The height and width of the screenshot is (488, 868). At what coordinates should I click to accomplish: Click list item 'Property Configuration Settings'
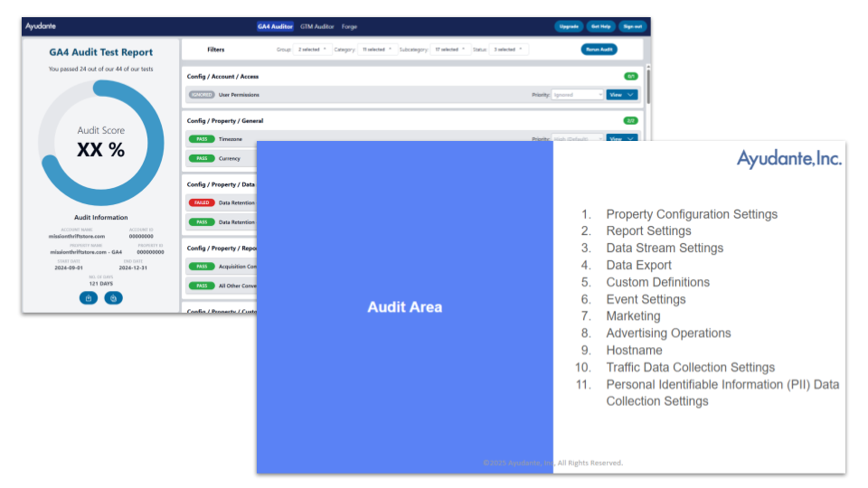click(x=692, y=214)
